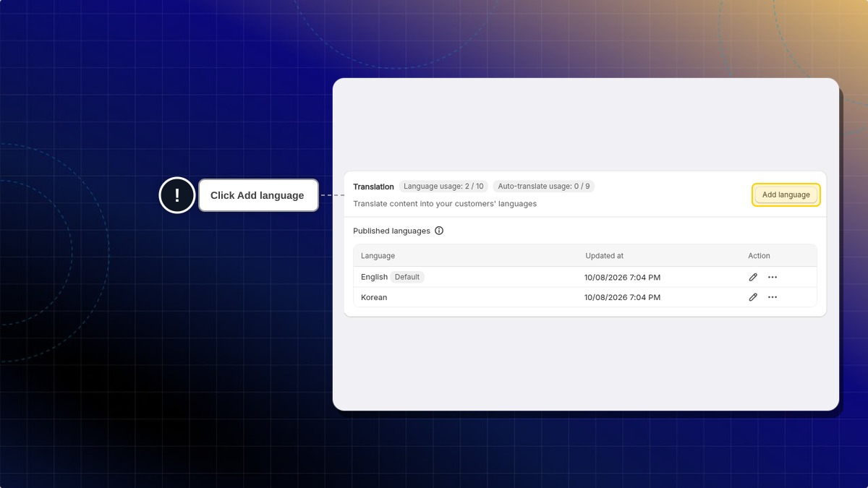The image size is (868, 488).
Task: Click the Published languages label
Action: (x=391, y=231)
